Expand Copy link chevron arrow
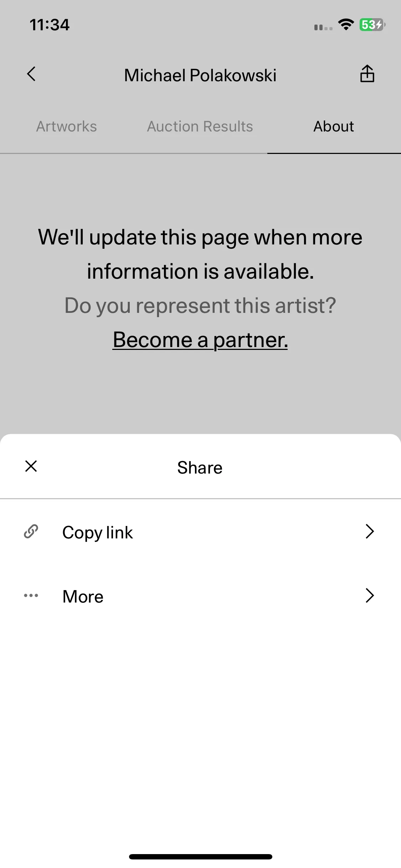 click(370, 531)
